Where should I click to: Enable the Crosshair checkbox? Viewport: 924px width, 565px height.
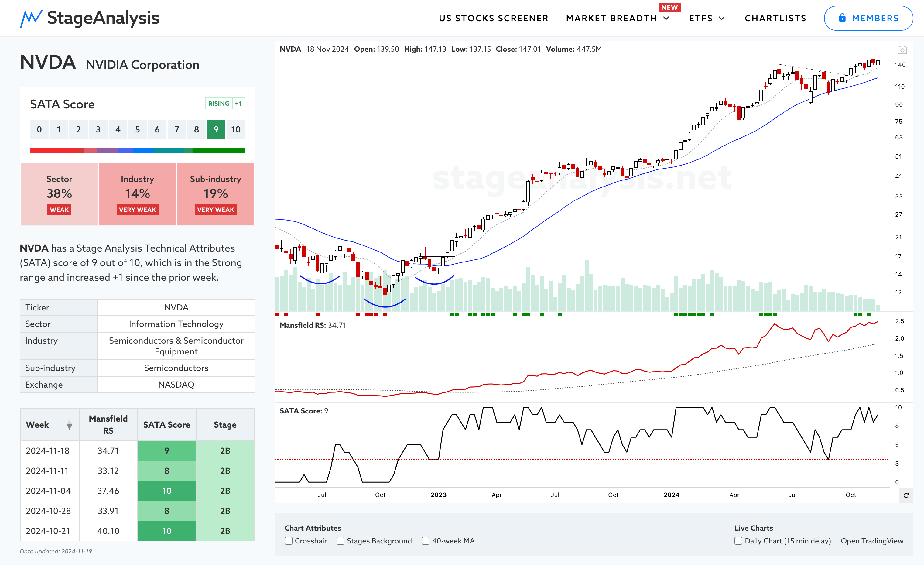[x=288, y=541]
